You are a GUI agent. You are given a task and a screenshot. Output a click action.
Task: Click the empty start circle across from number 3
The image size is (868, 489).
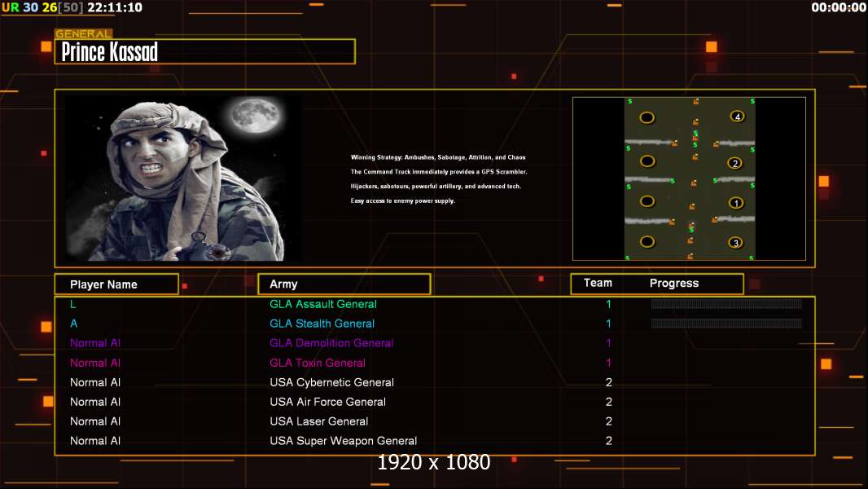647,241
